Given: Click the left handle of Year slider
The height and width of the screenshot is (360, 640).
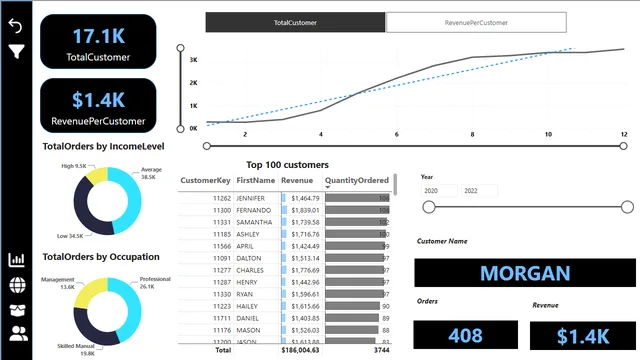Looking at the screenshot, I should pos(429,207).
